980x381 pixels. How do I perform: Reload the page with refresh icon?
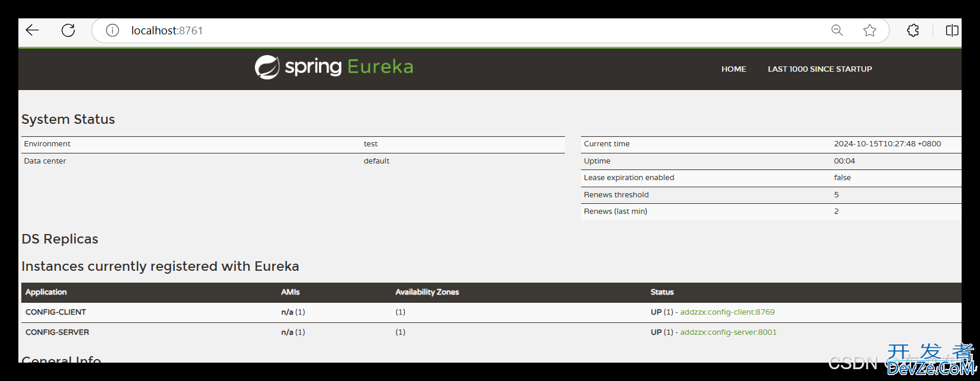68,30
